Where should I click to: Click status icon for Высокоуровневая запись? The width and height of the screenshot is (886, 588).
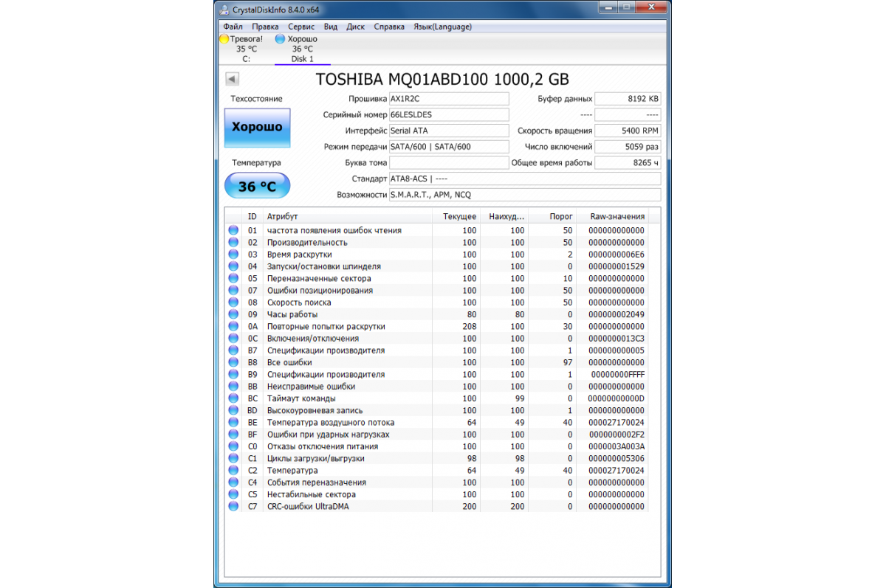[233, 410]
